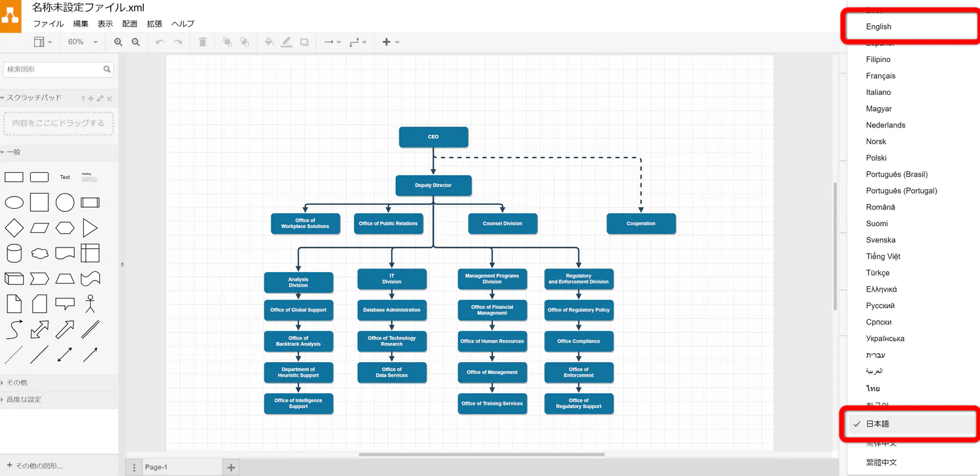Select the hexagon shape in the palette
The image size is (980, 476).
65,228
